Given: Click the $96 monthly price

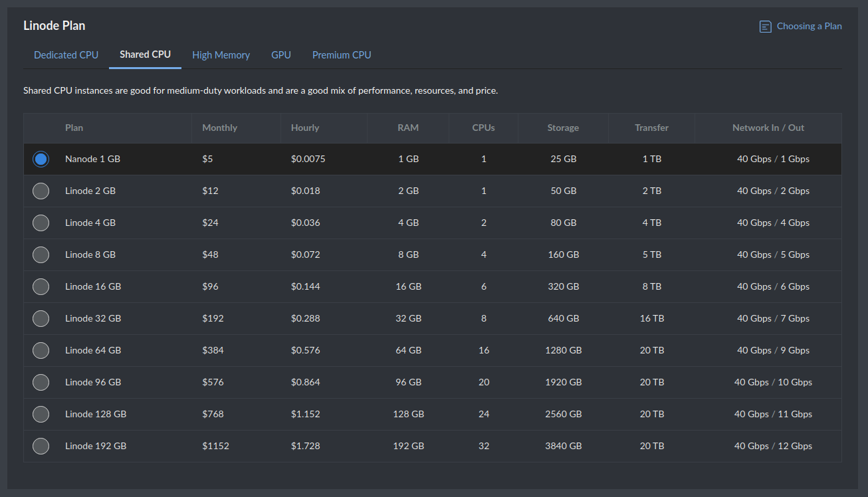Looking at the screenshot, I should point(210,287).
